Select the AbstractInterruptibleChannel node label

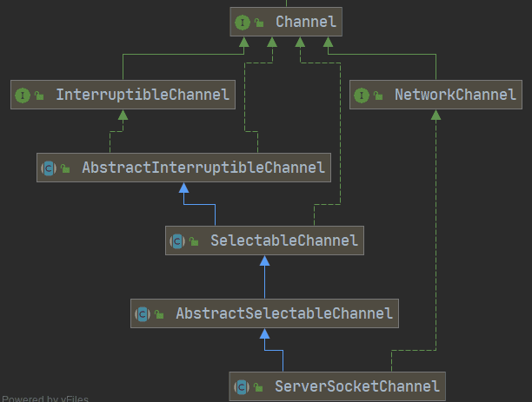[x=203, y=168]
